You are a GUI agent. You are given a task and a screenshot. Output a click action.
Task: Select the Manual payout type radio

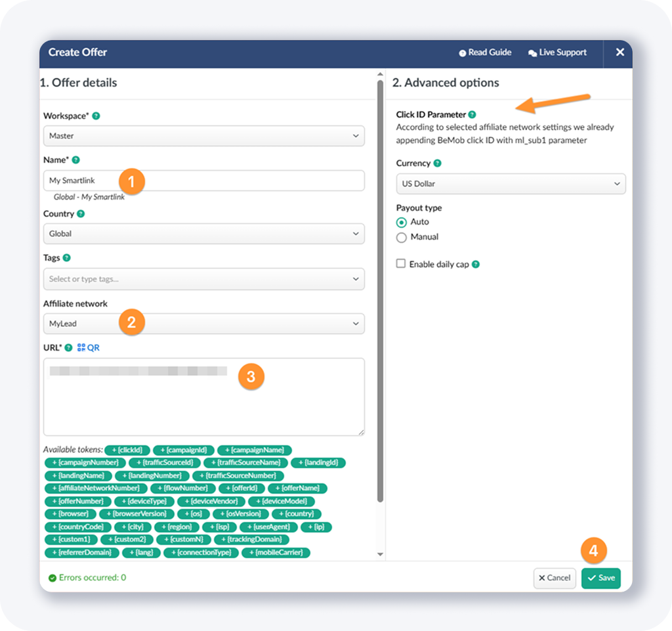point(402,237)
